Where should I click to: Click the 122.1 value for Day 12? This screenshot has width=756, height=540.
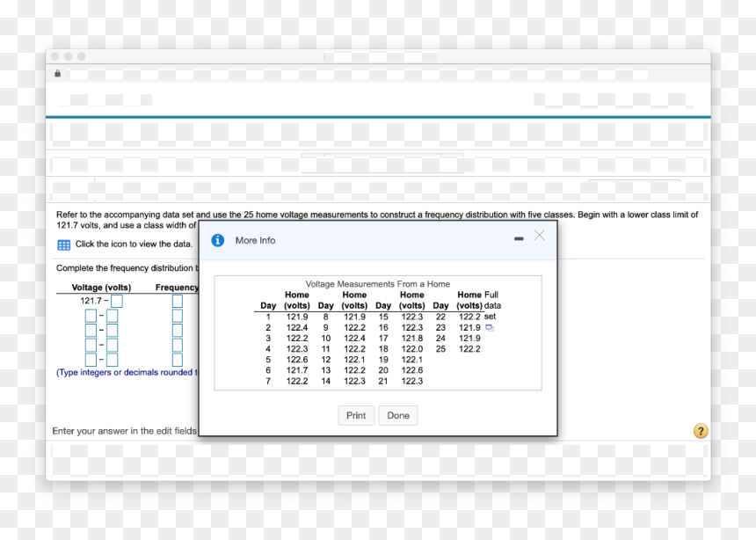pyautogui.click(x=354, y=360)
